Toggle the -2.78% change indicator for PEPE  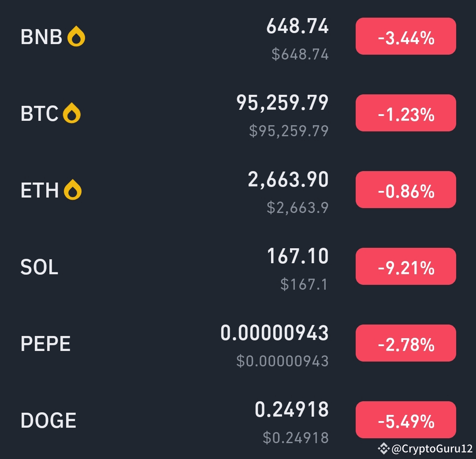[405, 343]
